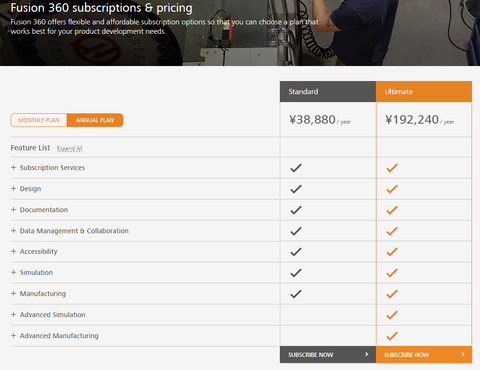Click the Expand All link

[70, 149]
